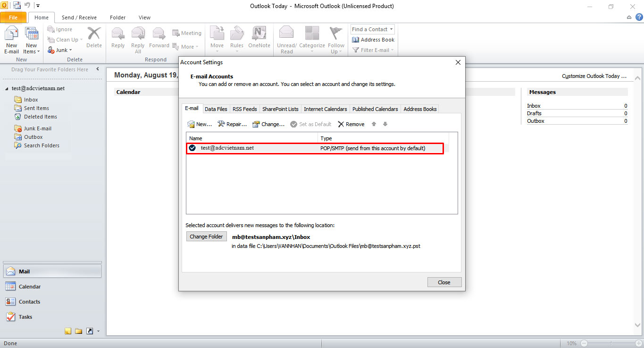Screen dimensions: 644x348
Task: Click the Delete icon in ribbon
Action: pos(94,38)
